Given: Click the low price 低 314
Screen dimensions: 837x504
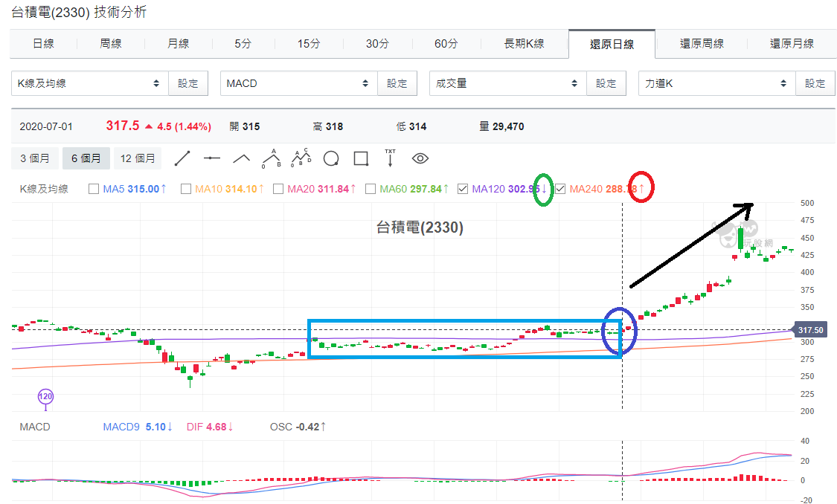Looking at the screenshot, I should [x=411, y=127].
